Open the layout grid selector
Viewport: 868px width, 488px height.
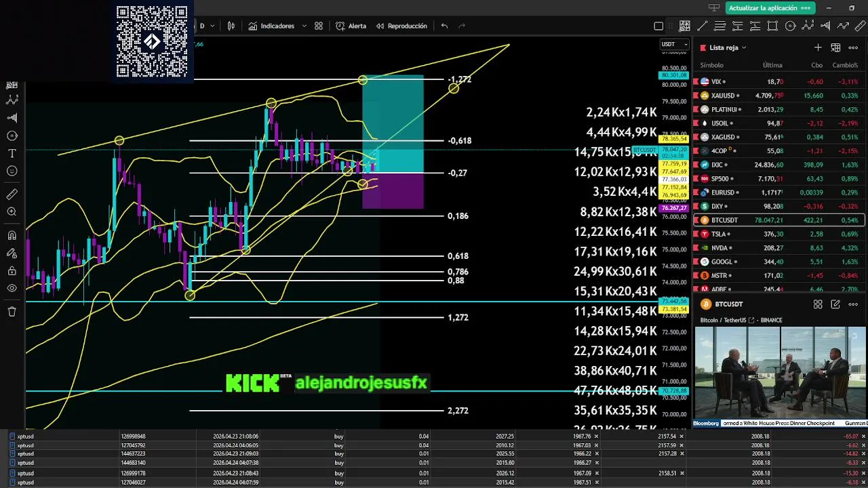pyautogui.click(x=319, y=26)
